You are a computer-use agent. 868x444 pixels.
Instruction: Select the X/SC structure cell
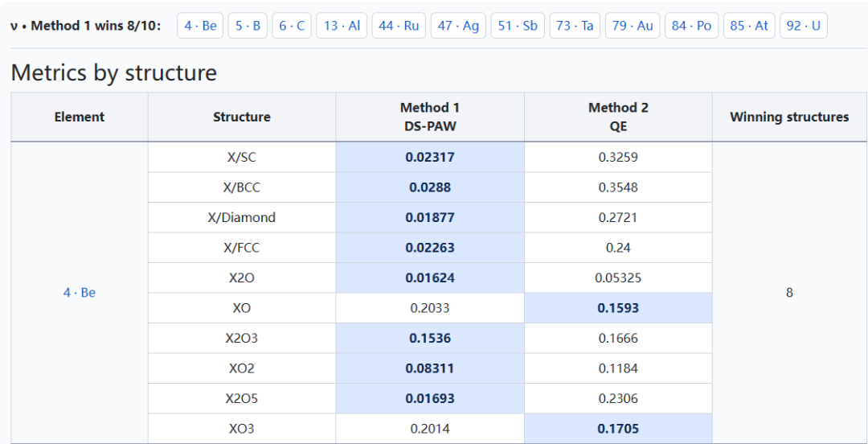coord(242,158)
